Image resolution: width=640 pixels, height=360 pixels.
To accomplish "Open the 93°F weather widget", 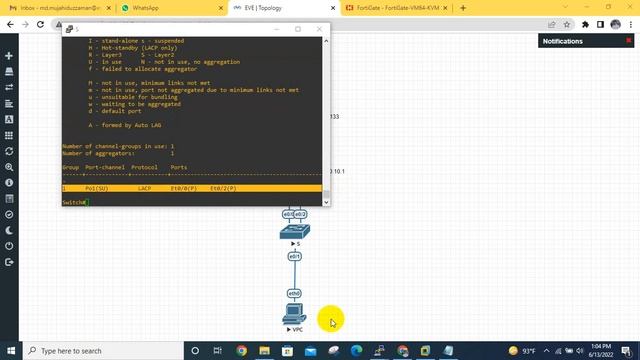I will tap(522, 351).
